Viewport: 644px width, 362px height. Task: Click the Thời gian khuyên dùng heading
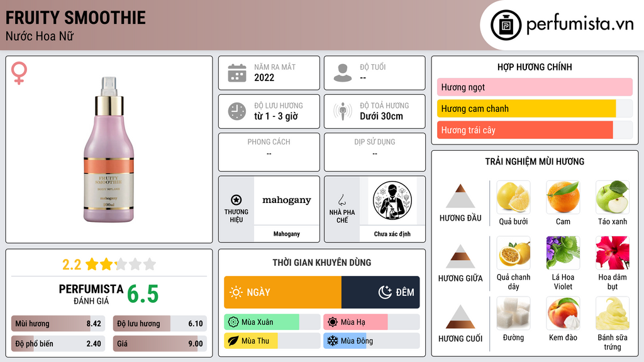click(x=322, y=263)
